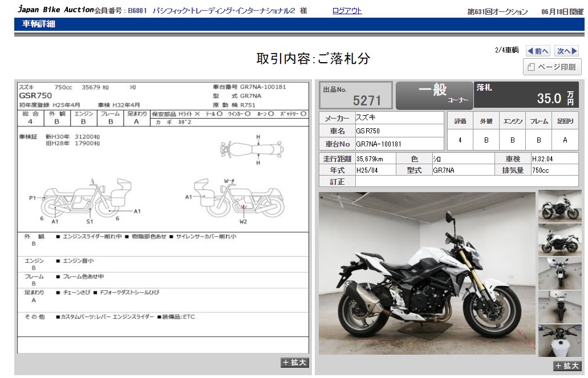Go to previous vehicle with 前へ button
The height and width of the screenshot is (378, 588).
tap(538, 51)
